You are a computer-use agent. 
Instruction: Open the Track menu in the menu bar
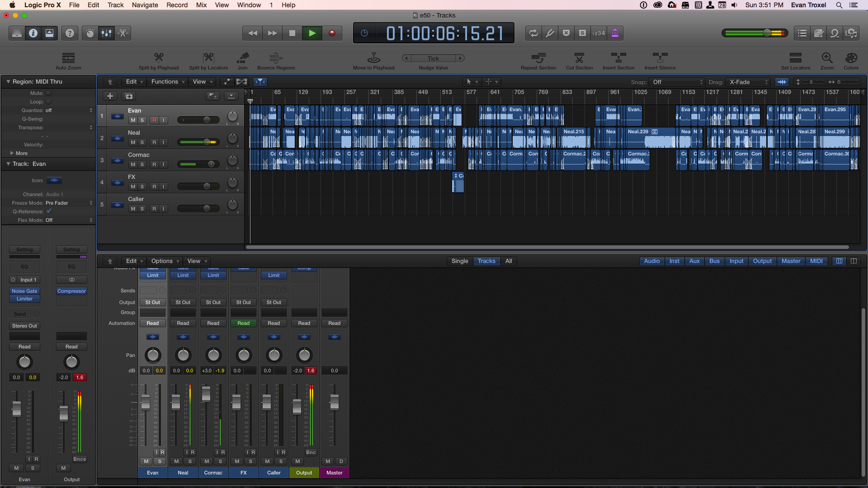click(x=115, y=5)
